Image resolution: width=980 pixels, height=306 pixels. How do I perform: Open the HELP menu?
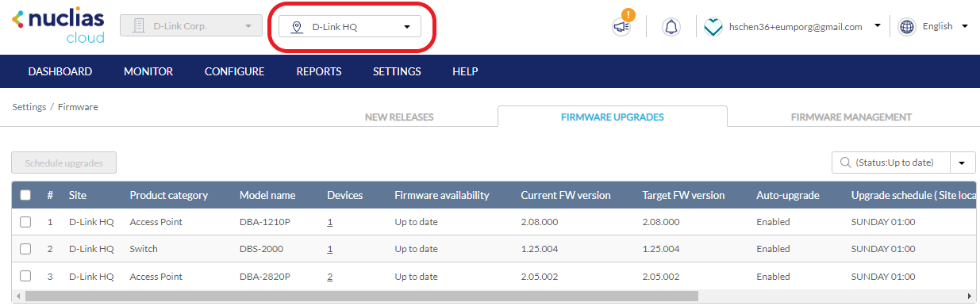click(465, 71)
